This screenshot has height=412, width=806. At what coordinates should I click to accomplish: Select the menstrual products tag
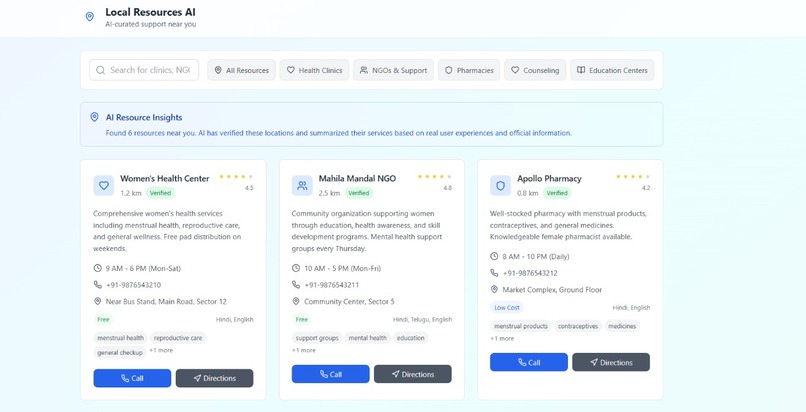(521, 326)
